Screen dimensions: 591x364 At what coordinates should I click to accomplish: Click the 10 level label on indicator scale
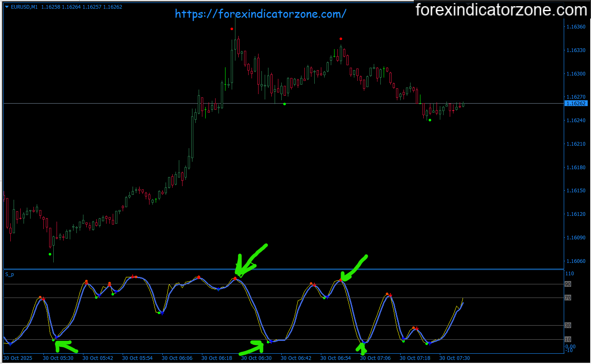[x=568, y=340]
